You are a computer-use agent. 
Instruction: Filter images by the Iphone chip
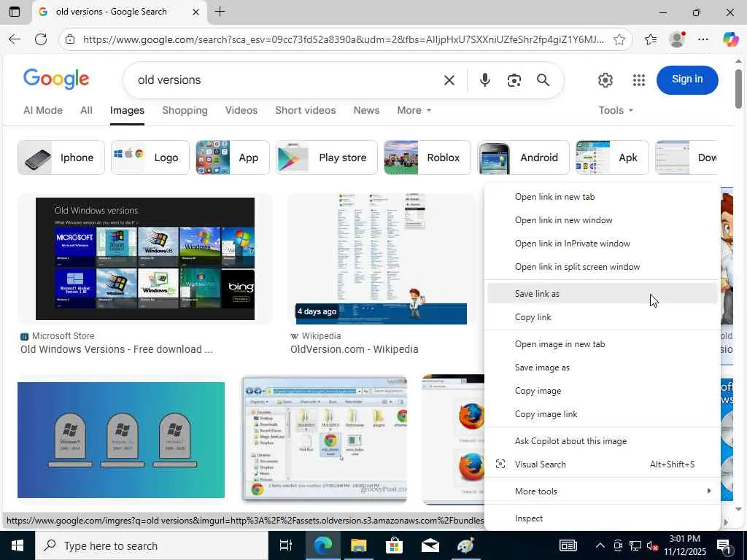(61, 157)
